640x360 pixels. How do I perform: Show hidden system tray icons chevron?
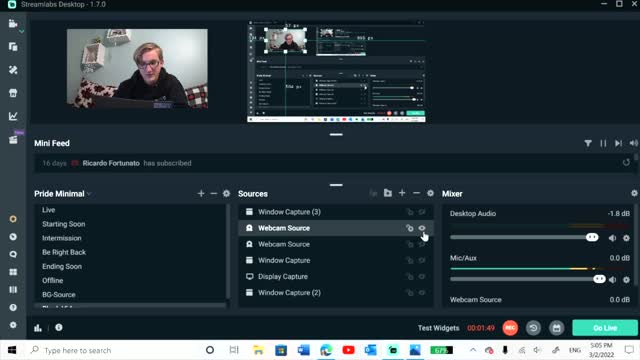pyautogui.click(x=473, y=350)
